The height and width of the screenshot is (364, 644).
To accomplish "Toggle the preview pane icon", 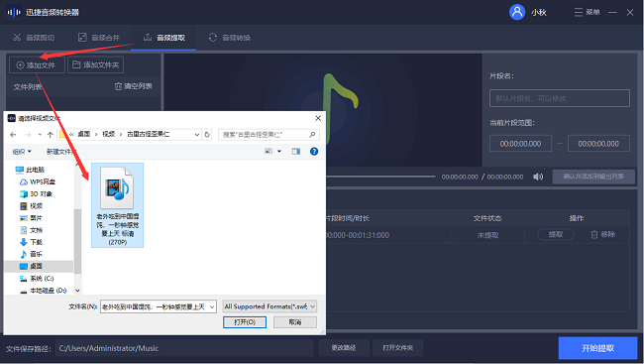I will (x=295, y=152).
